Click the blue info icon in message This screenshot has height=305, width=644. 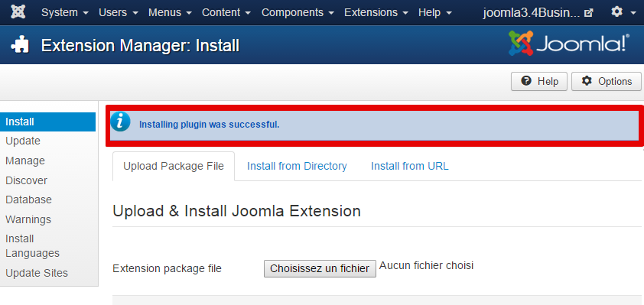click(120, 122)
